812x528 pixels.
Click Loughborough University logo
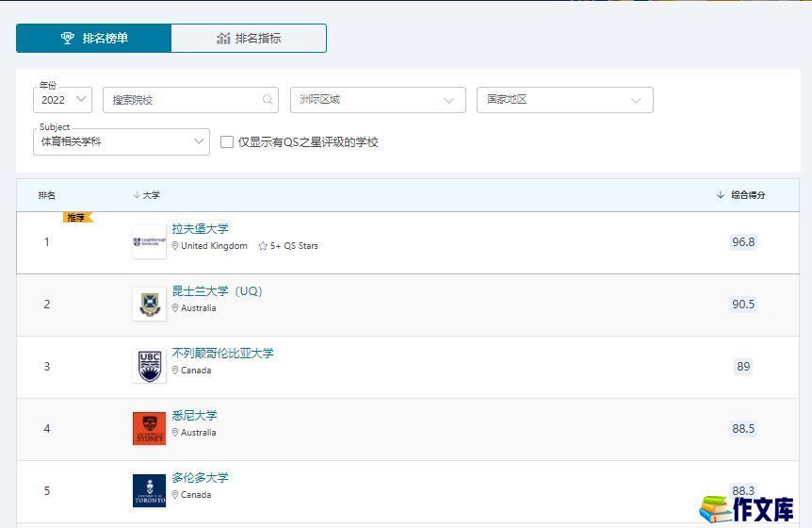coord(149,242)
